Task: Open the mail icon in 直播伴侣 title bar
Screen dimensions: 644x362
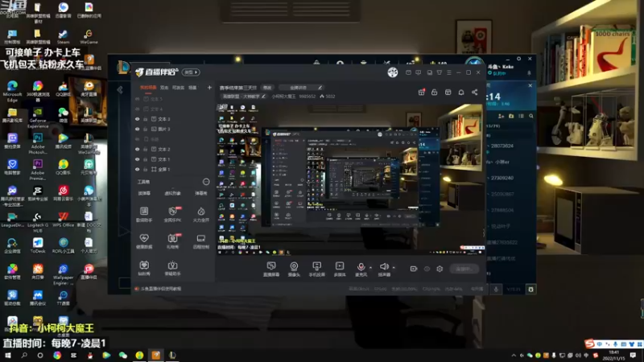Action: coord(408,72)
